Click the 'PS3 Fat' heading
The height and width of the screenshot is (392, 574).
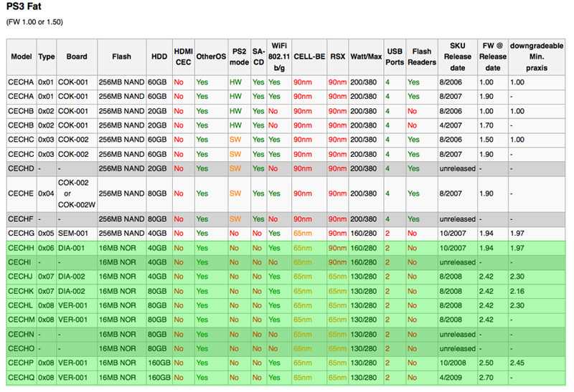[24, 6]
